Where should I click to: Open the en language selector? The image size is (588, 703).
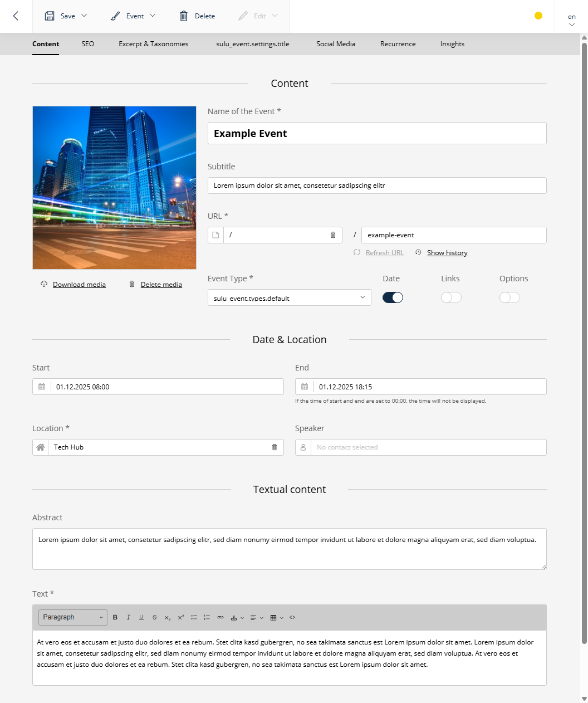pyautogui.click(x=572, y=20)
